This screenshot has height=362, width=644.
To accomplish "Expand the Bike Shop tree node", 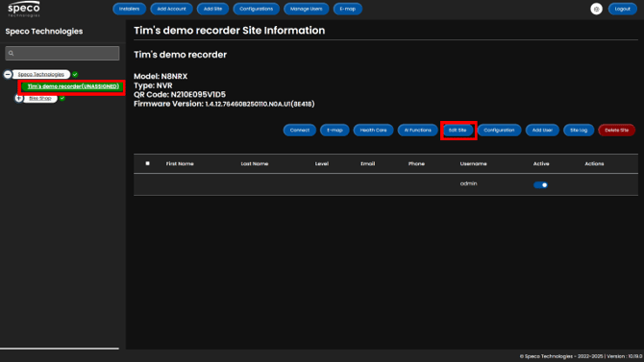I will pyautogui.click(x=19, y=98).
